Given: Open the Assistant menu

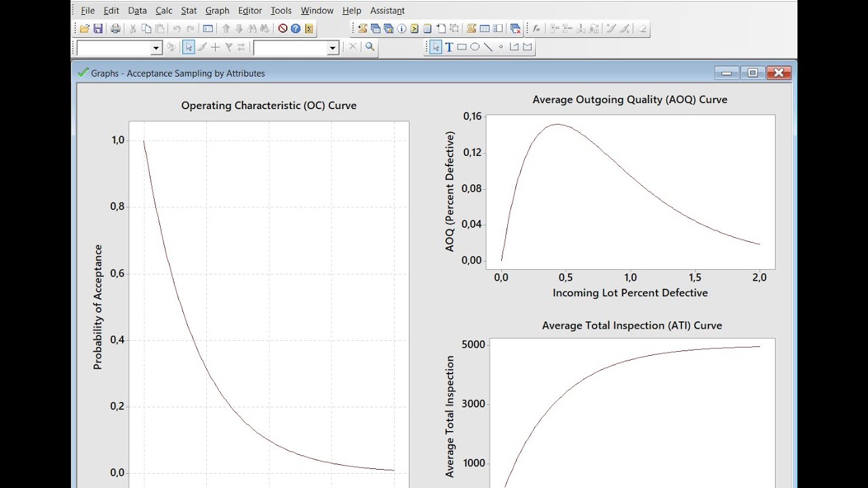Looking at the screenshot, I should coord(387,10).
